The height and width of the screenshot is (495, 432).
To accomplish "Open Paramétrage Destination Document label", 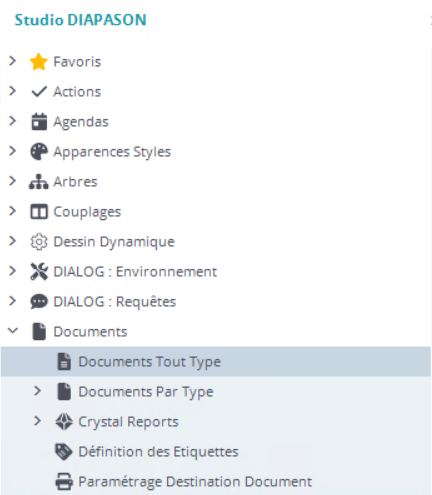I will 195,482.
